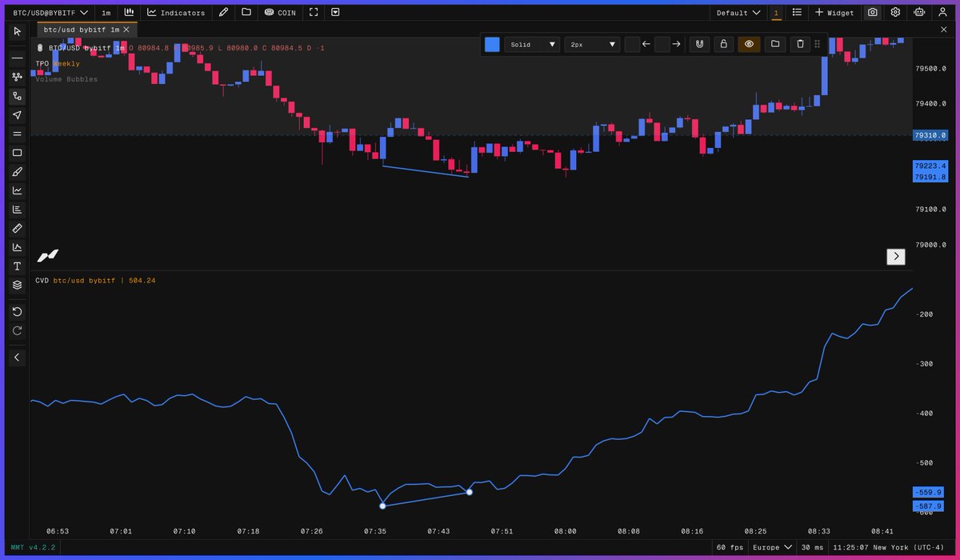Image resolution: width=960 pixels, height=560 pixels.
Task: Expand the right side panel chevron
Action: pos(896,256)
